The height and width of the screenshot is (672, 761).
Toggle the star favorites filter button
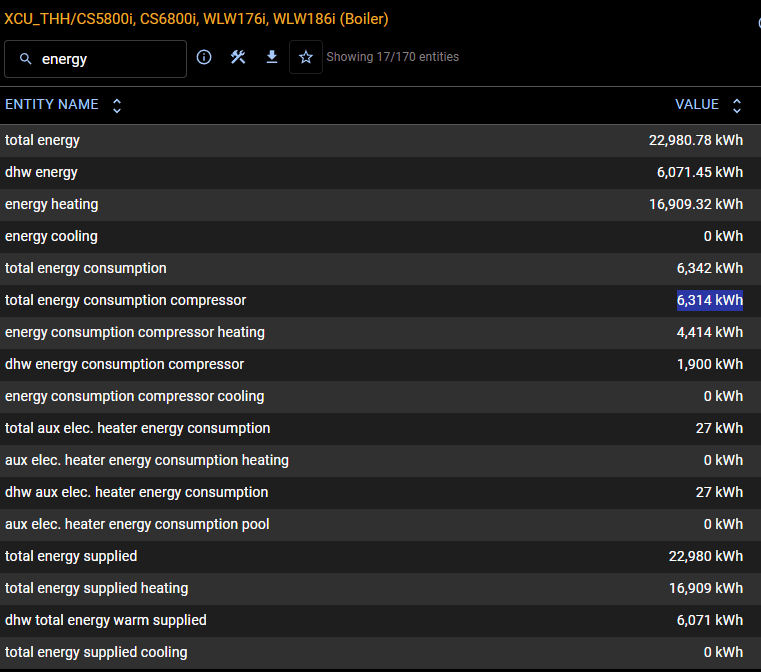pyautogui.click(x=306, y=57)
